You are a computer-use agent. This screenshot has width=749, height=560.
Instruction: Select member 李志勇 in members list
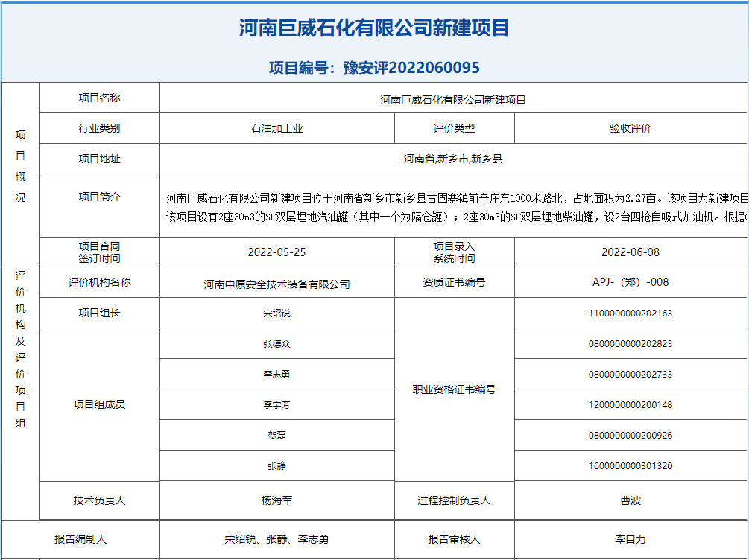pos(277,375)
